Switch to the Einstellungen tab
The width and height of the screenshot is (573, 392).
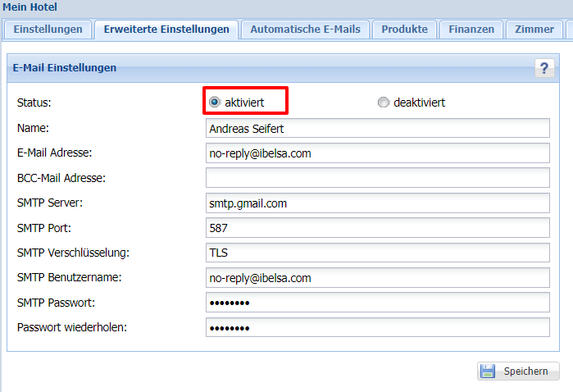point(48,30)
